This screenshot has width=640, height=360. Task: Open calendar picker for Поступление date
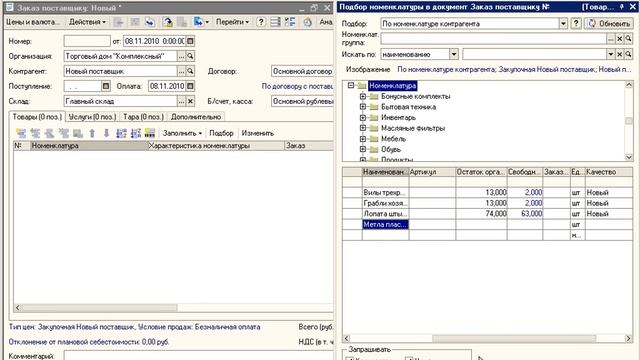(106, 86)
